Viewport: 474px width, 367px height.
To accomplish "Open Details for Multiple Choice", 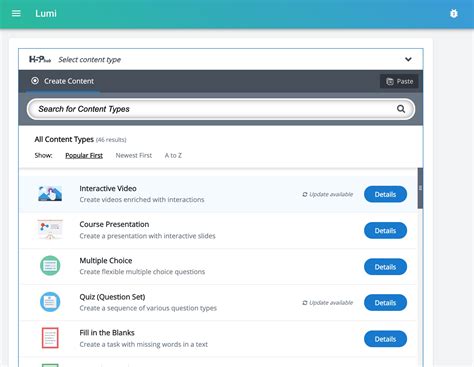I will (385, 267).
